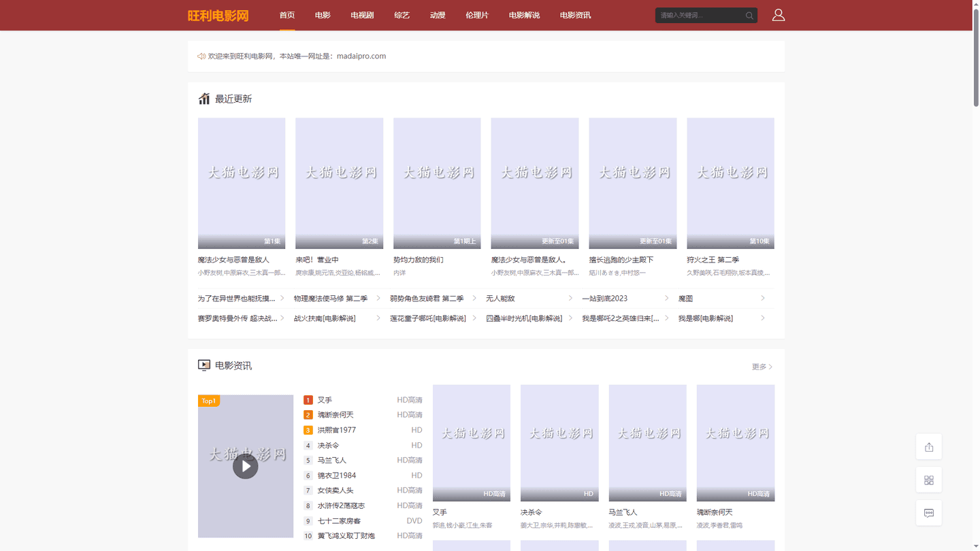This screenshot has height=551, width=980.
Task: Click chevron next to 魔图
Action: pyautogui.click(x=763, y=299)
